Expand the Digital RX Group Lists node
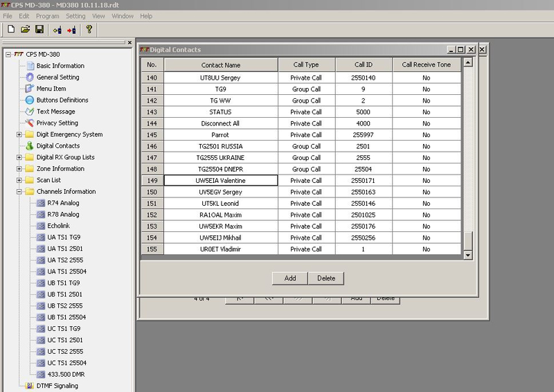This screenshot has width=554, height=392. click(x=19, y=157)
